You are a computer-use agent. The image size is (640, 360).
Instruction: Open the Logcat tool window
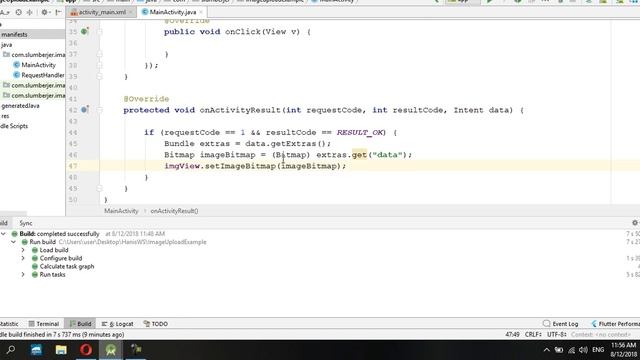click(118, 324)
